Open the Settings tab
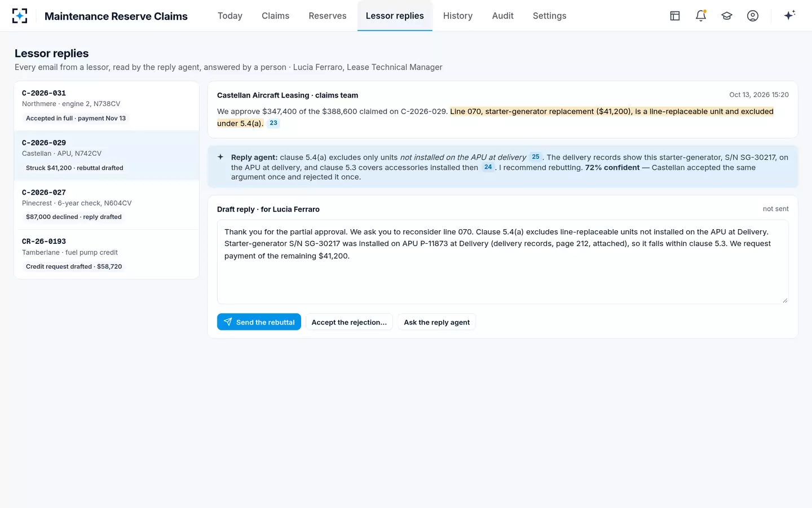Image resolution: width=812 pixels, height=508 pixels. tap(550, 16)
